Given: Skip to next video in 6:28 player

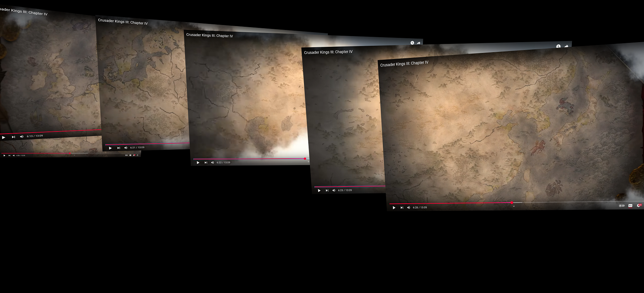Looking at the screenshot, I should coord(402,208).
